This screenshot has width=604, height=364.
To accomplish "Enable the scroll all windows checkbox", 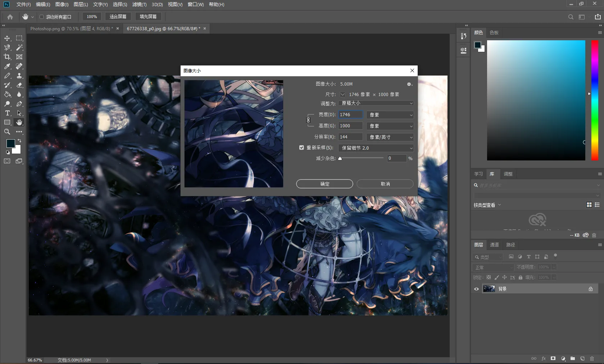I will [42, 17].
